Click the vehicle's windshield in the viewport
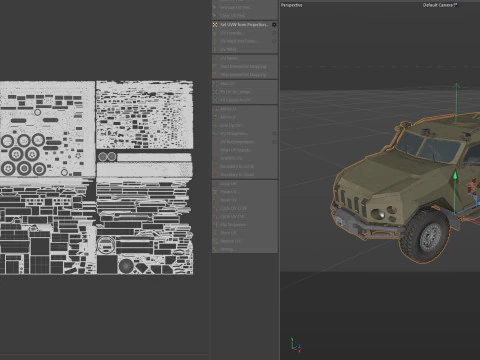The image size is (480, 360). [x=427, y=146]
